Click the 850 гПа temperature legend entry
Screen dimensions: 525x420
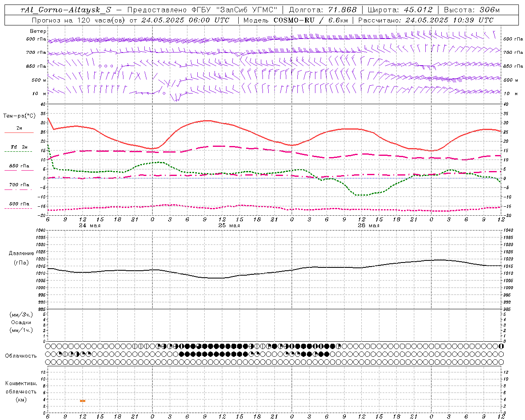(x=19, y=166)
